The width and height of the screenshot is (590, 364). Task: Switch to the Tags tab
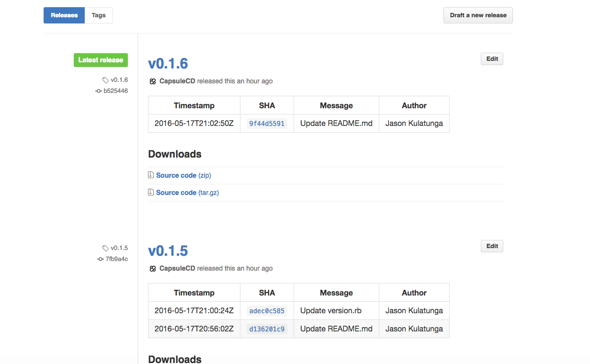pyautogui.click(x=99, y=15)
